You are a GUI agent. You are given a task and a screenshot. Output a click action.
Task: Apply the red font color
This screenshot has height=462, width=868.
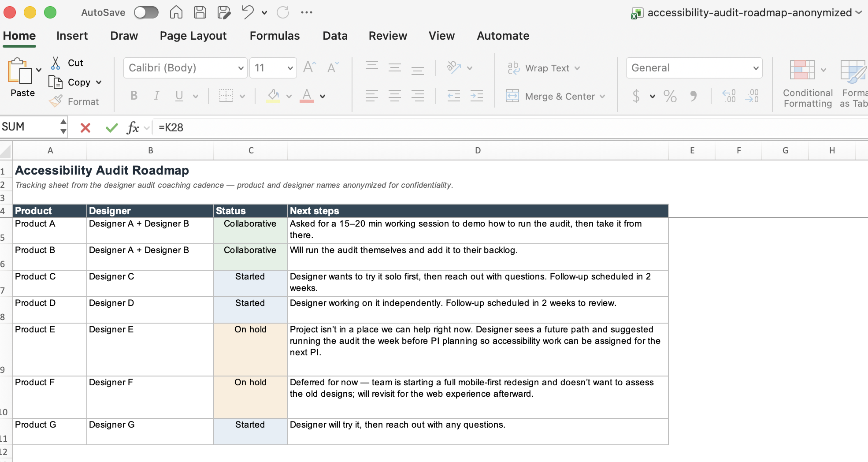point(307,96)
